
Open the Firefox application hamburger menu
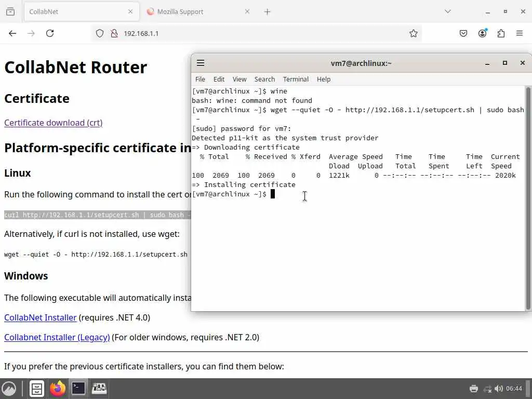click(520, 33)
